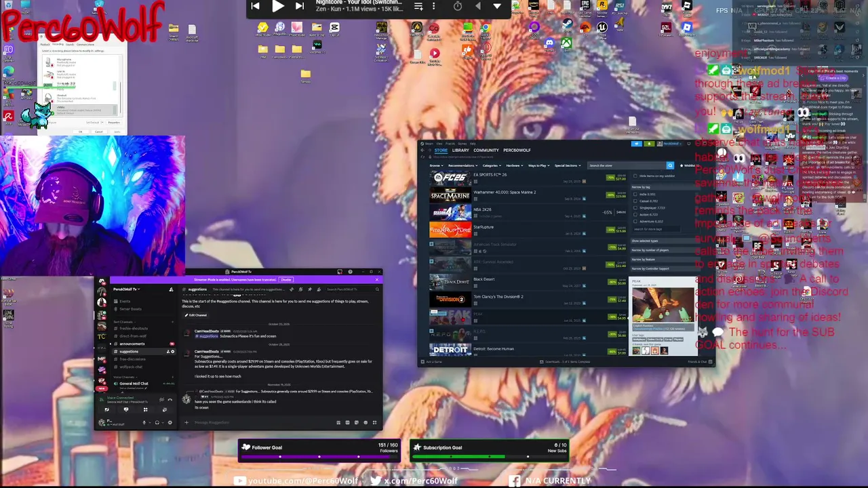Select #announcements channel in Discord

click(132, 344)
